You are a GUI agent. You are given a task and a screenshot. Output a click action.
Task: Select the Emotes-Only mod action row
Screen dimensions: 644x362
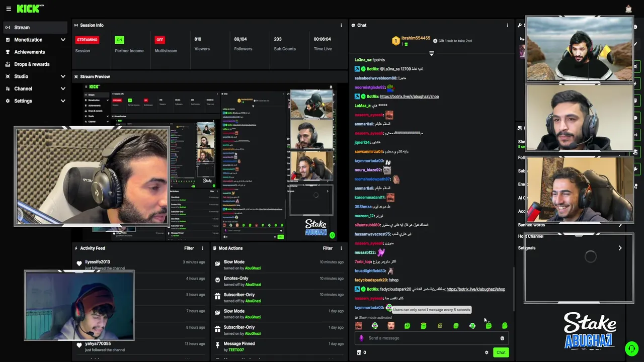coord(279,281)
